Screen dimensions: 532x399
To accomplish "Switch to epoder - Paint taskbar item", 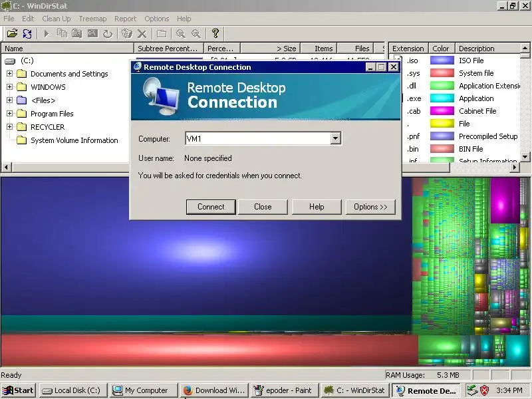I will click(x=285, y=390).
